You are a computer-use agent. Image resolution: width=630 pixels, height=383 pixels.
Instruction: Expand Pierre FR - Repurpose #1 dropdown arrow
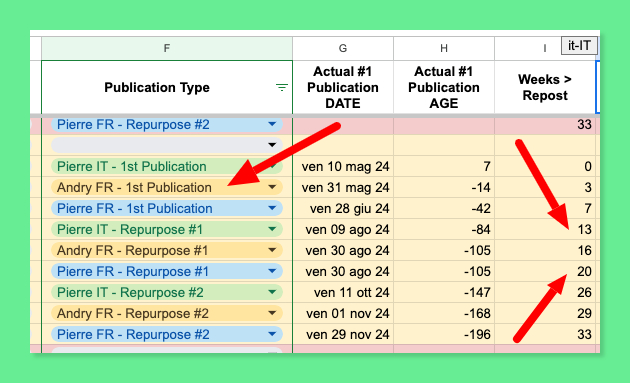click(x=272, y=271)
